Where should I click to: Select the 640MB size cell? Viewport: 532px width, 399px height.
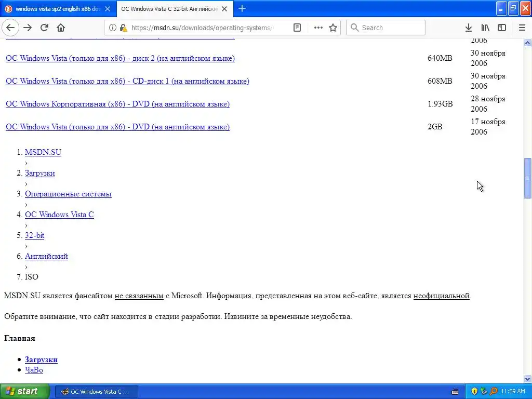[440, 58]
